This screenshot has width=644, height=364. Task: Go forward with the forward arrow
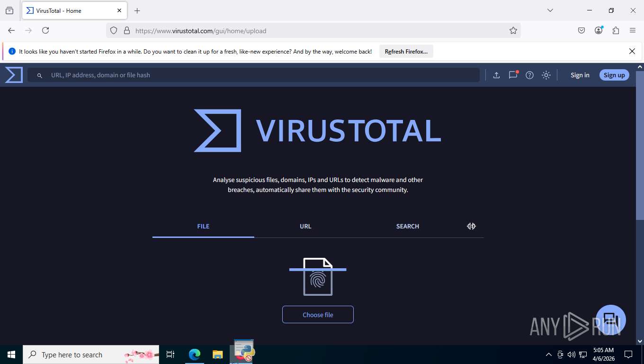(x=28, y=30)
